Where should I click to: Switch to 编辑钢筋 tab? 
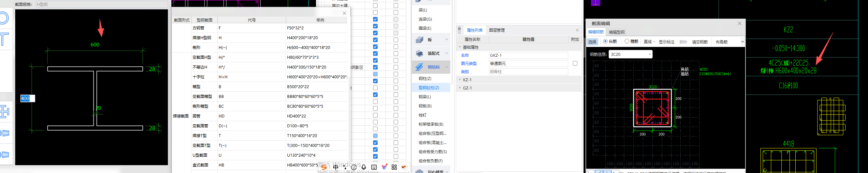[596, 32]
